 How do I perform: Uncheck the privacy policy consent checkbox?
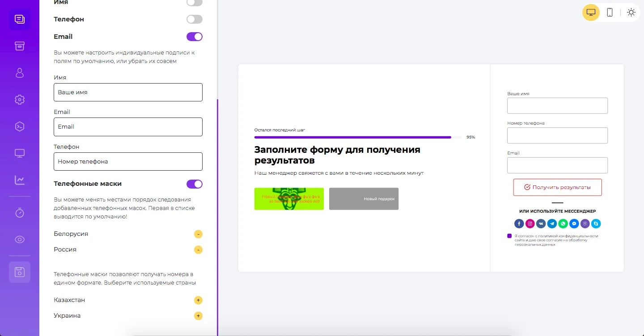pyautogui.click(x=509, y=236)
